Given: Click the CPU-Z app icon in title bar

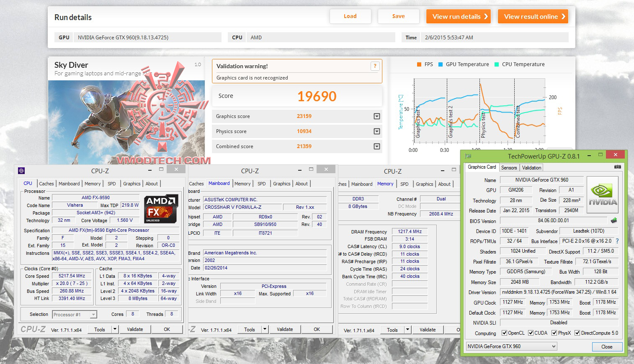Looking at the screenshot, I should coord(21,170).
